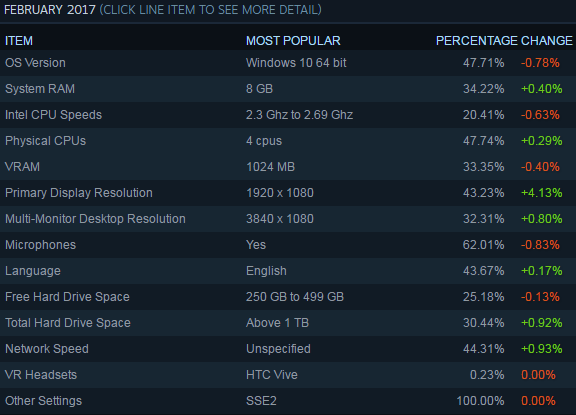Click the 1920 x 1080 resolution value

coord(280,193)
